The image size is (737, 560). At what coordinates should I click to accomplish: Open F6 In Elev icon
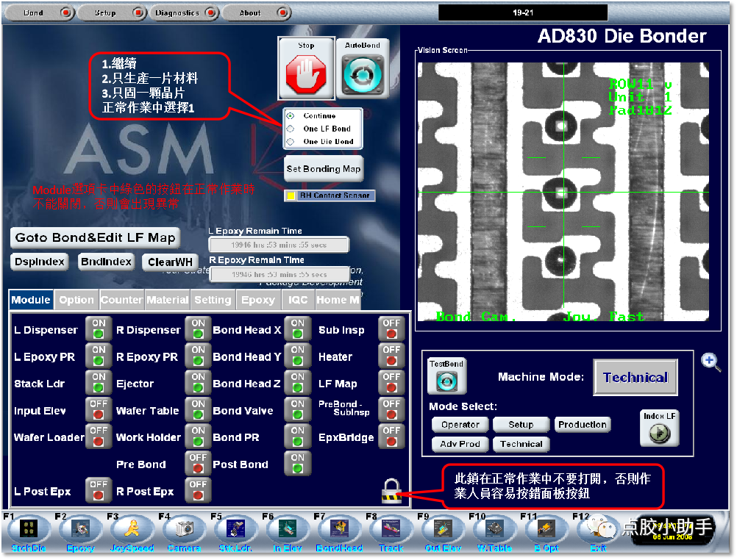point(287,529)
